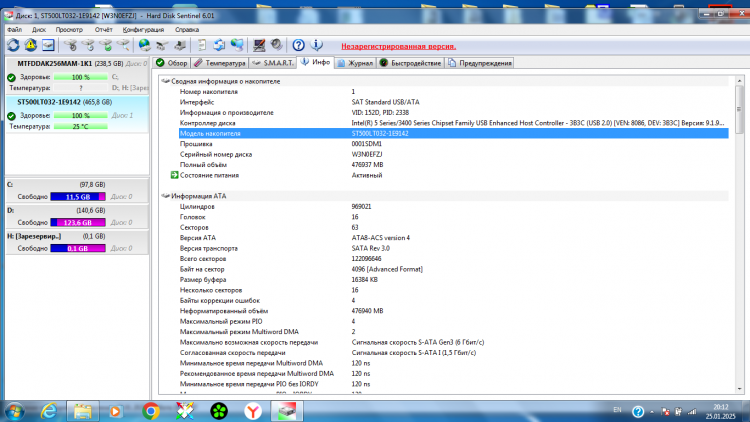The image size is (750, 422).
Task: Select the Интерфейс row
Action: coord(453,102)
